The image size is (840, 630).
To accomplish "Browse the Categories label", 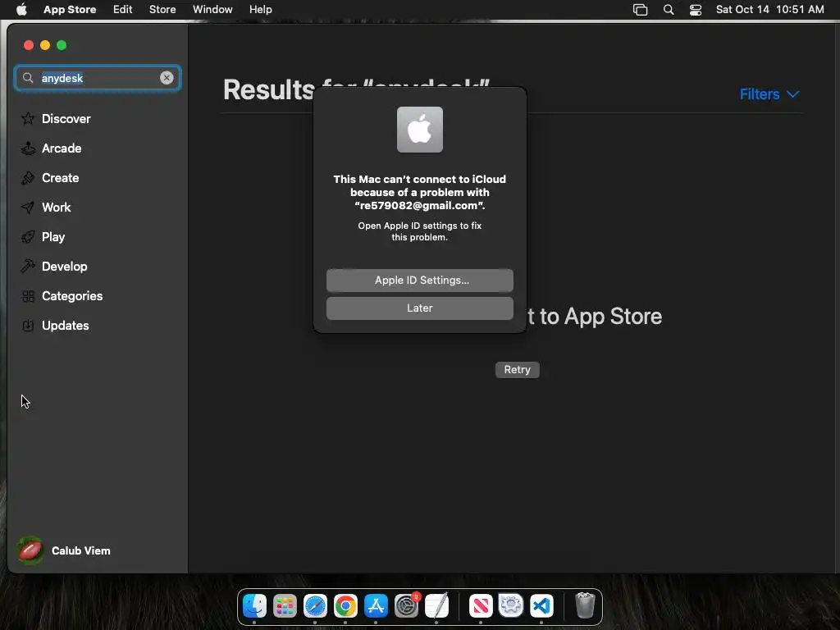I will 72,295.
